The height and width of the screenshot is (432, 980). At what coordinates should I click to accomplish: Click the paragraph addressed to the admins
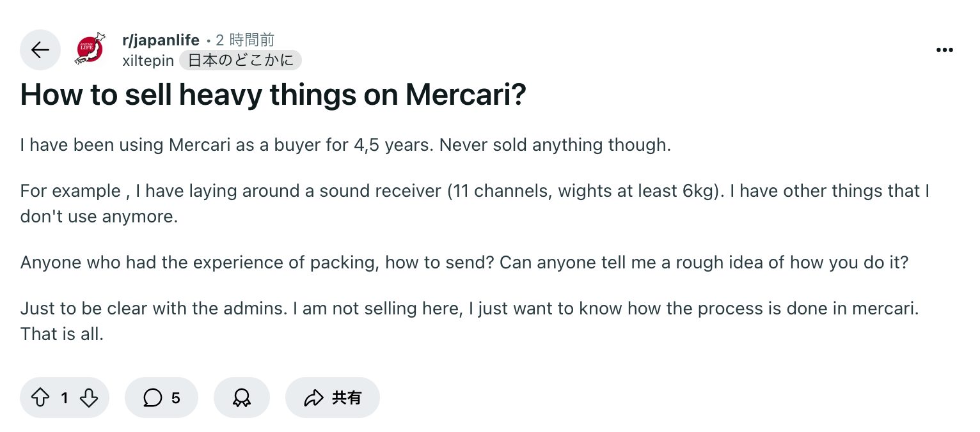[x=469, y=321]
